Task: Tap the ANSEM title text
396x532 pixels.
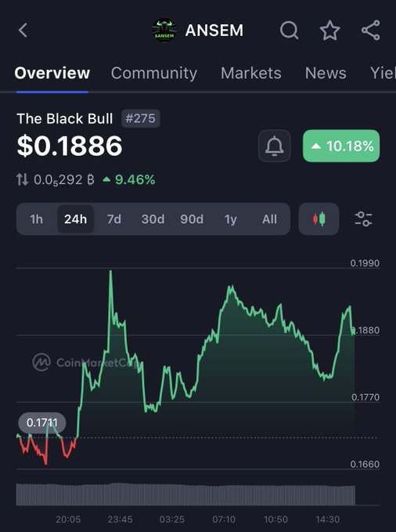Action: click(x=214, y=31)
